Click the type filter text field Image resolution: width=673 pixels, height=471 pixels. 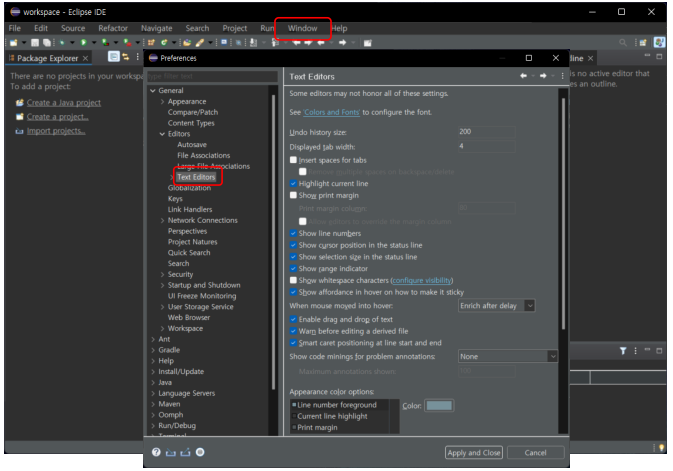tap(212, 76)
